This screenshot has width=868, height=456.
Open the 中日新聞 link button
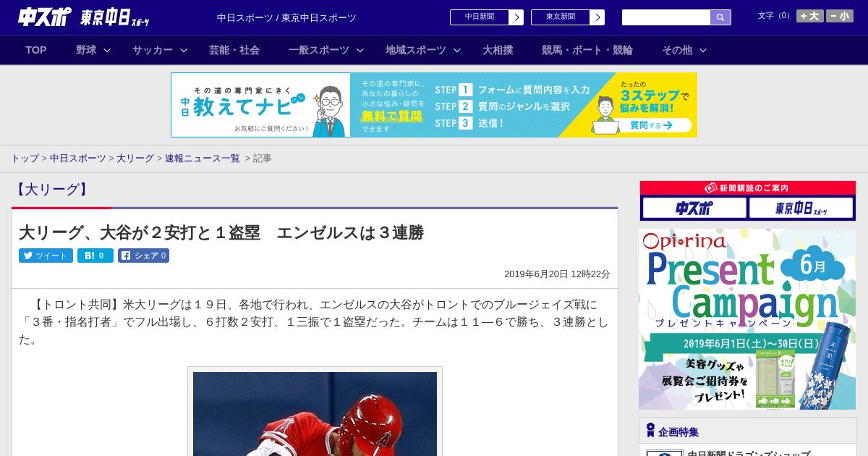(x=480, y=17)
